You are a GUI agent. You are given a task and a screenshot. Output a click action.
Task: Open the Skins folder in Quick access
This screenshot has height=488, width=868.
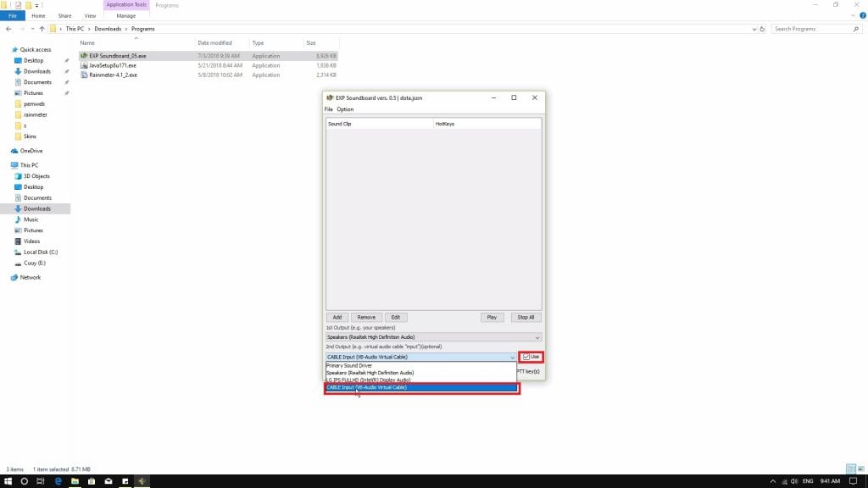click(x=30, y=136)
